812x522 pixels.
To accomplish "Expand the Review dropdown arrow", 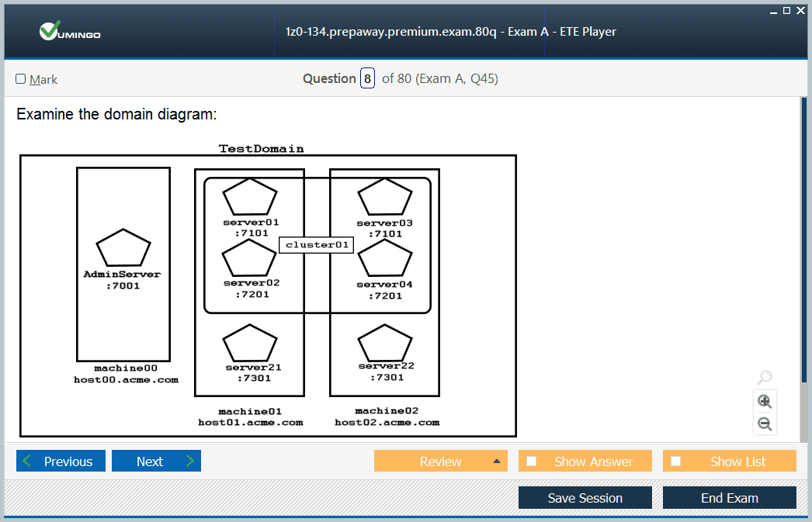I will click(x=497, y=461).
